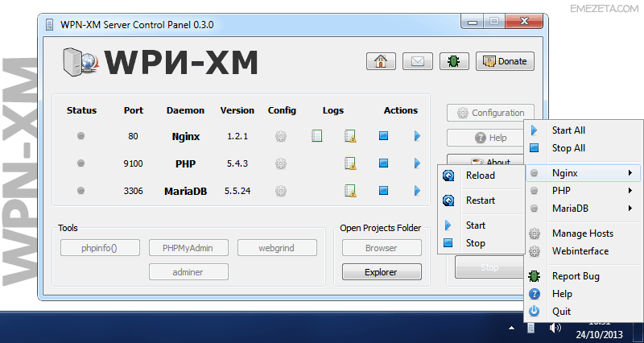Viewport: 644px width, 343px height.
Task: Click the PHP status indicator dot
Action: 81,163
